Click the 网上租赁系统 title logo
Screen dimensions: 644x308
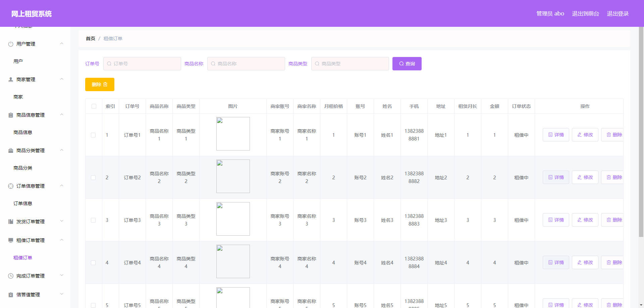click(32, 14)
